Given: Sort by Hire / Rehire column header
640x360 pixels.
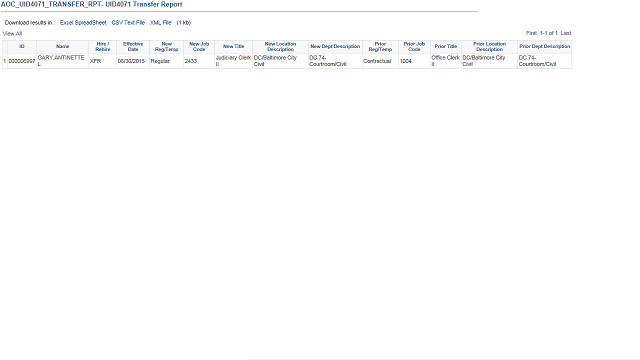Looking at the screenshot, I should tap(103, 47).
